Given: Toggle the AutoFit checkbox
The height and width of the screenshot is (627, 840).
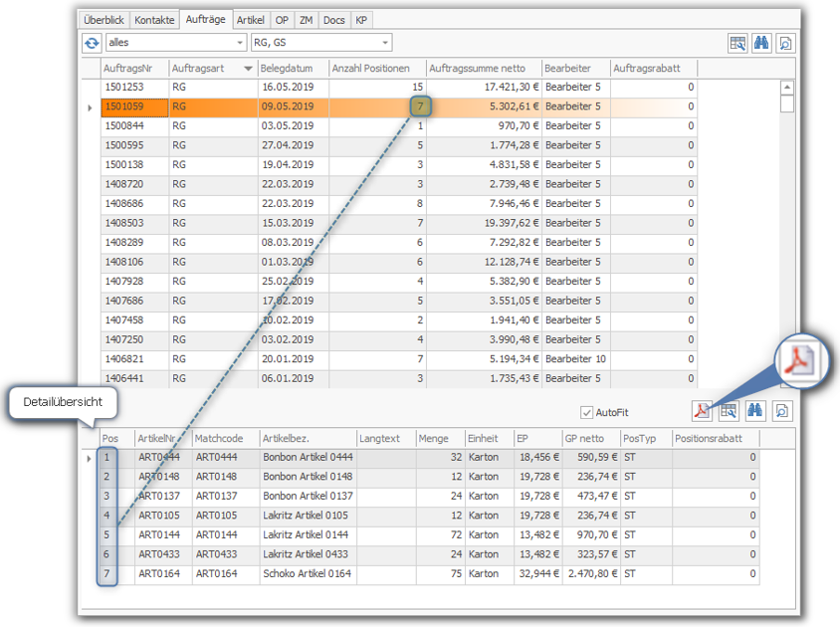Looking at the screenshot, I should coord(586,413).
